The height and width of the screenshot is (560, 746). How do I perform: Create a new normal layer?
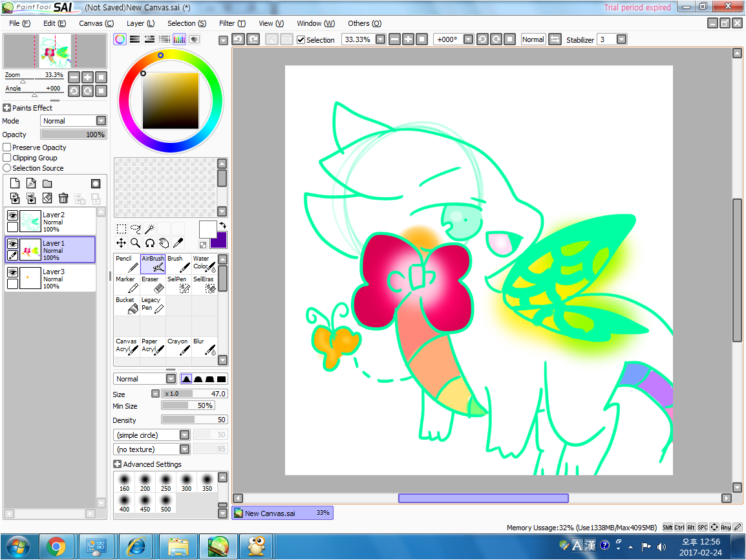pyautogui.click(x=15, y=183)
